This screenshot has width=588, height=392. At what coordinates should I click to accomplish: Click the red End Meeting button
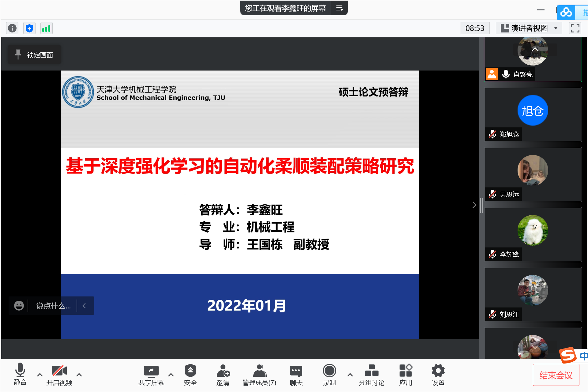[556, 375]
